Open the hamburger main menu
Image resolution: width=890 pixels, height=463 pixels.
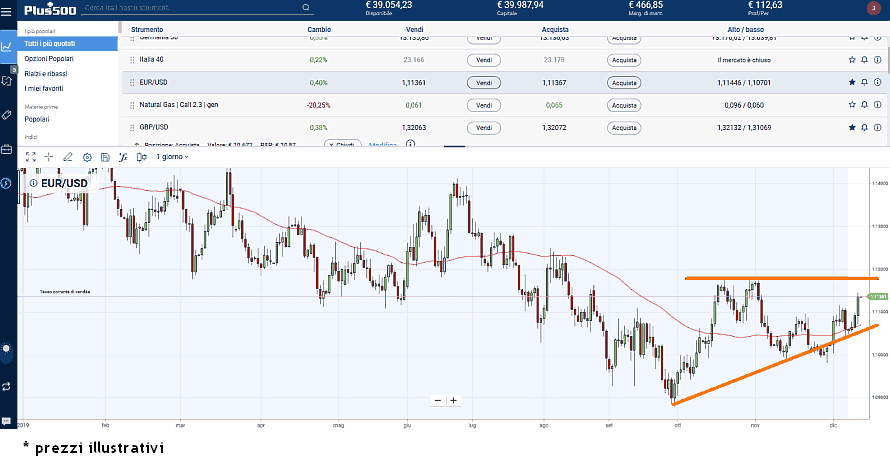pyautogui.click(x=7, y=9)
